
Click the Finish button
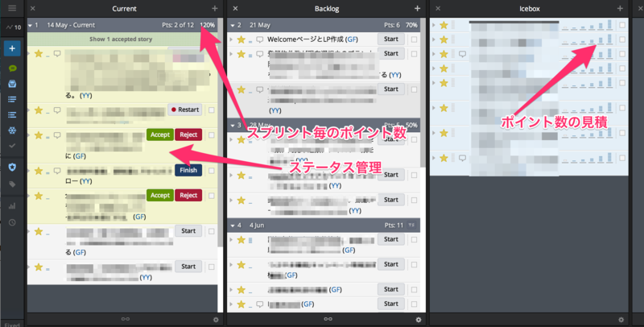188,170
